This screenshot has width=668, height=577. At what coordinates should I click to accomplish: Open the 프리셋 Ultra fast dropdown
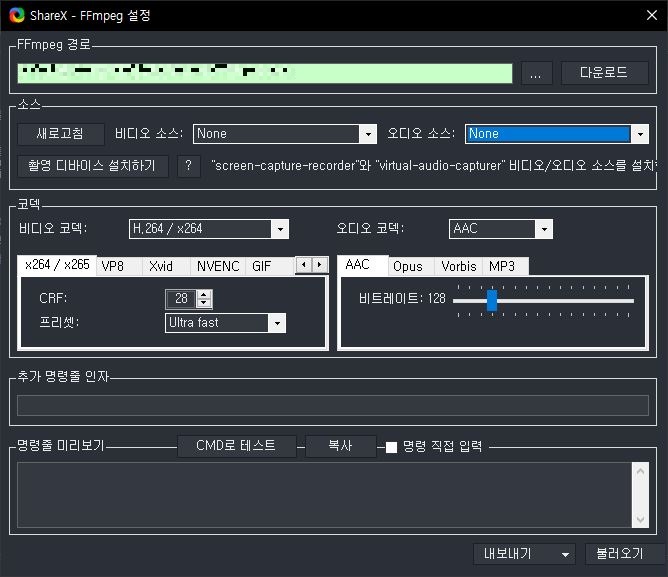click(x=225, y=323)
